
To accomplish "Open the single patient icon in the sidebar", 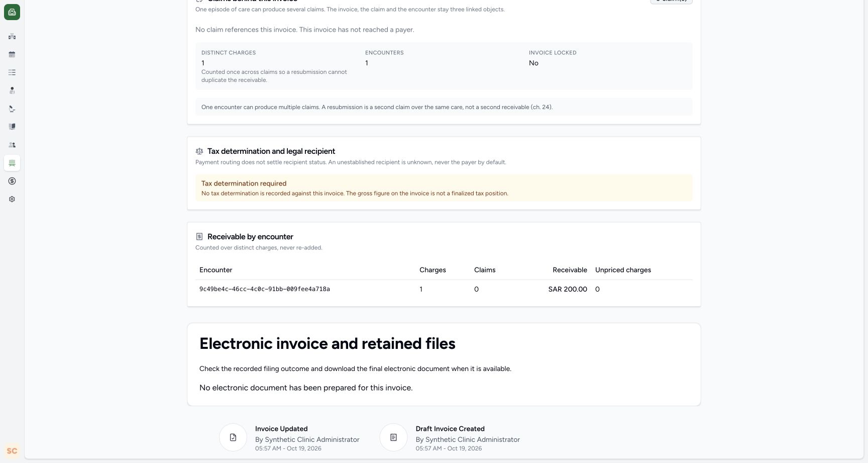I will (12, 90).
